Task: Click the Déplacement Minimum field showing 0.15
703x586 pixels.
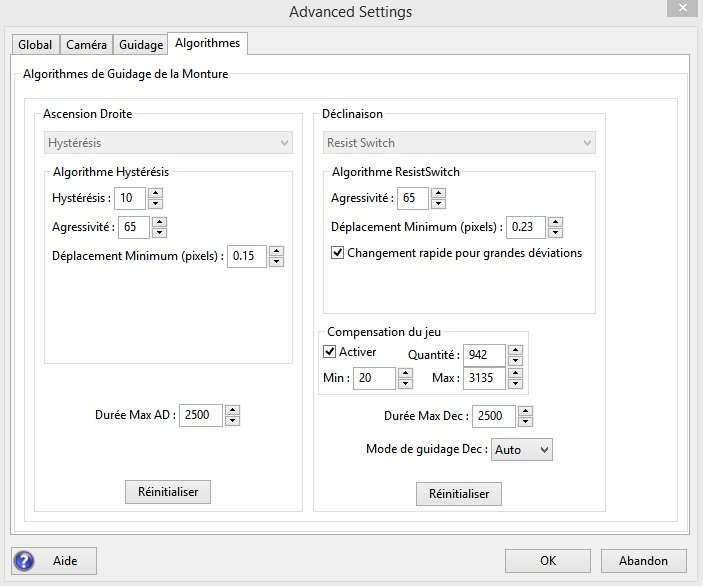Action: 247,256
